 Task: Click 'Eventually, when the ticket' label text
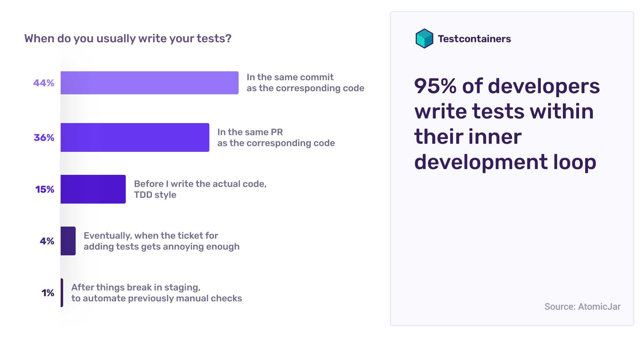tap(162, 241)
